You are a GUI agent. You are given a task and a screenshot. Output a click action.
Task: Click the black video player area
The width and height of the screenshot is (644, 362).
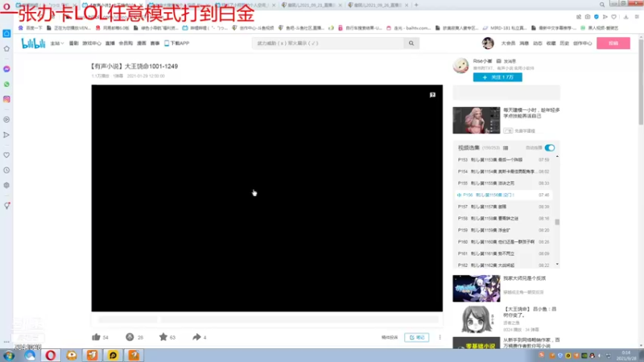267,198
